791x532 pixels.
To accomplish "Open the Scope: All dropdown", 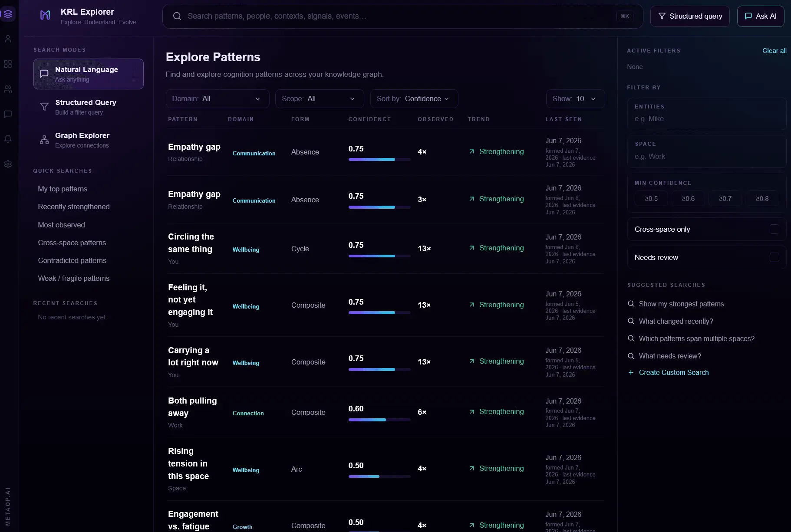I will [320, 99].
